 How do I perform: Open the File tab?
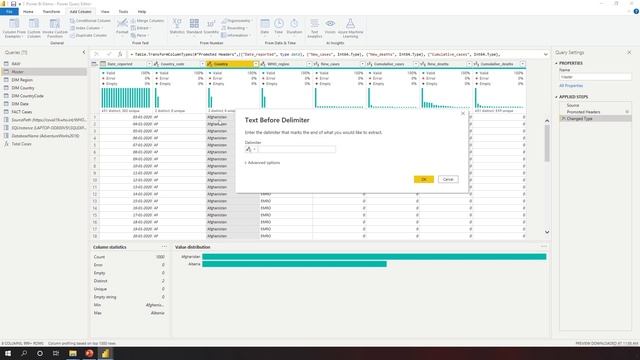tap(9, 12)
